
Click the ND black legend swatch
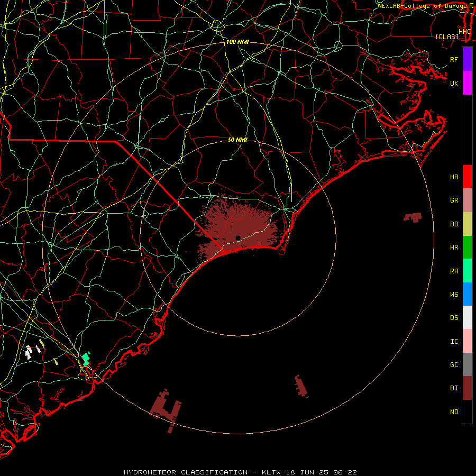(x=467, y=411)
